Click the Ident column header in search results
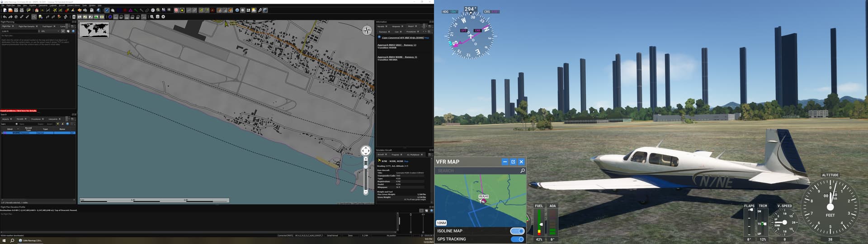This screenshot has width=868, height=244. click(x=10, y=129)
